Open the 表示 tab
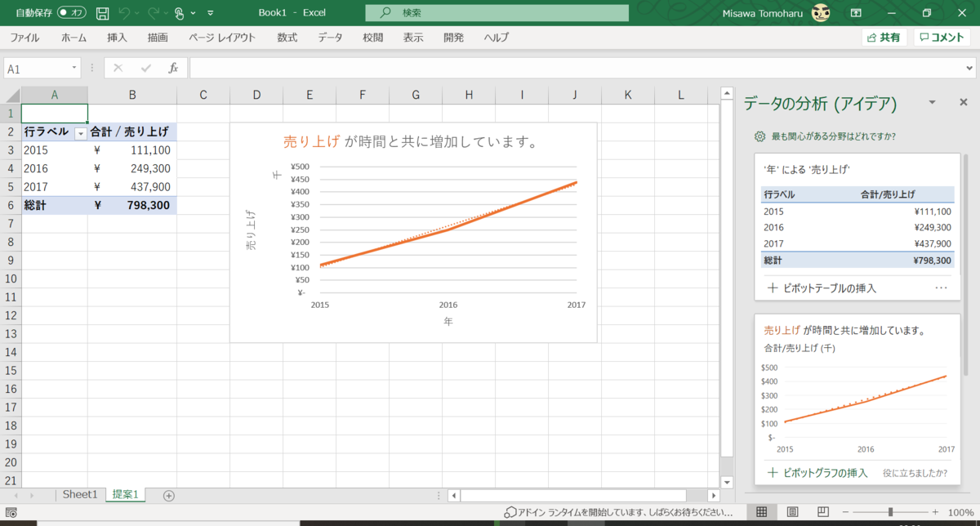 click(413, 38)
